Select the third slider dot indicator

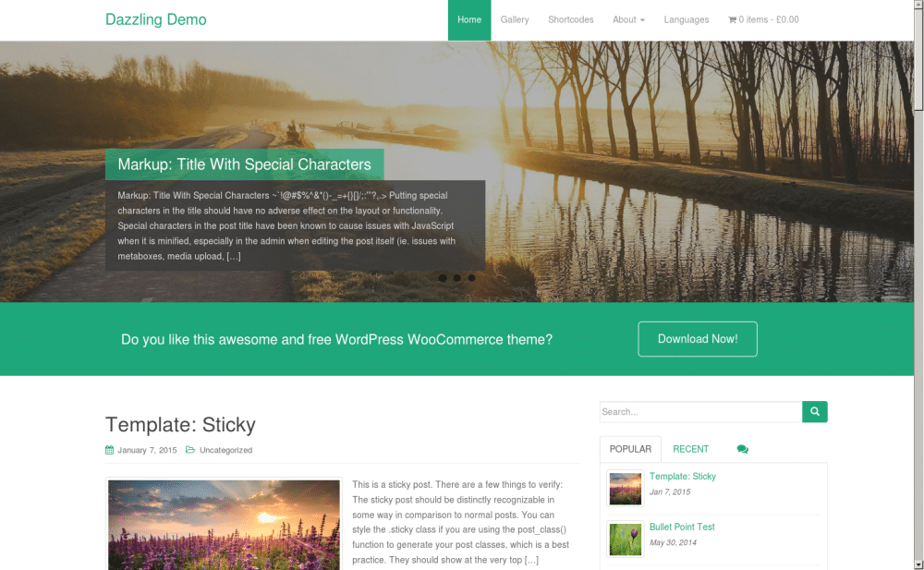coord(471,278)
